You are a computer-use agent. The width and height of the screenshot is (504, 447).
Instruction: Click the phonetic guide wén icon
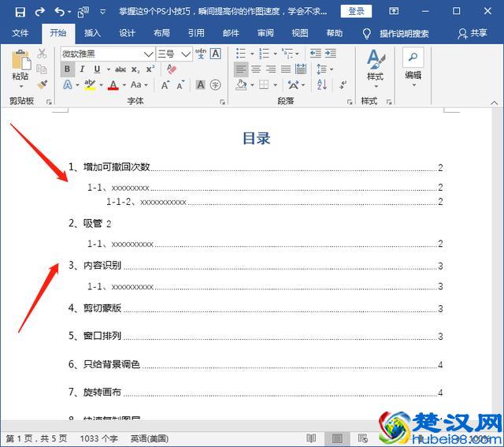pyautogui.click(x=201, y=54)
